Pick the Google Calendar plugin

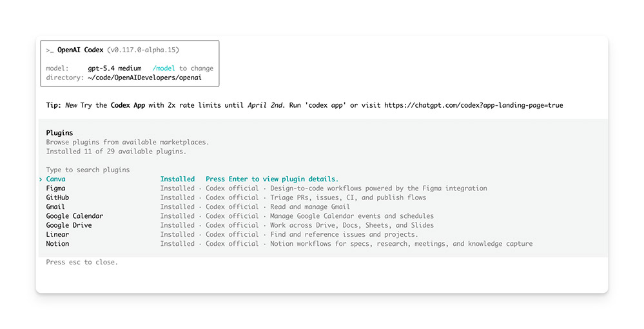click(x=74, y=216)
